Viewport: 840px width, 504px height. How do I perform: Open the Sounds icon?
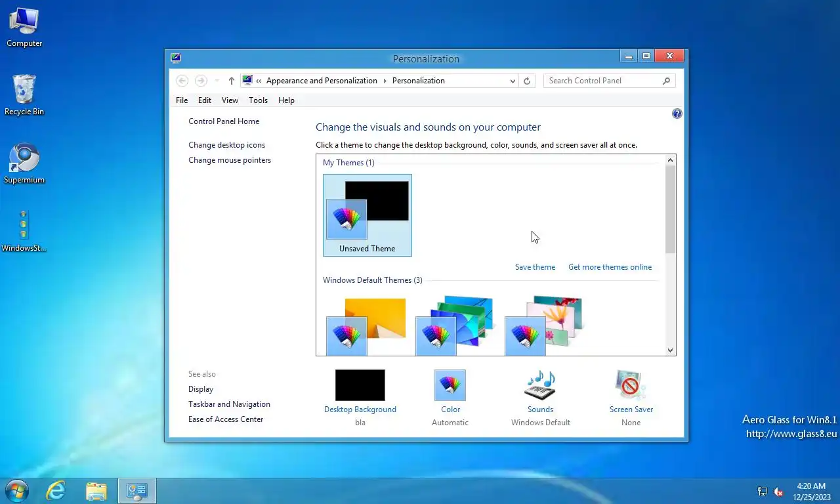pyautogui.click(x=540, y=385)
